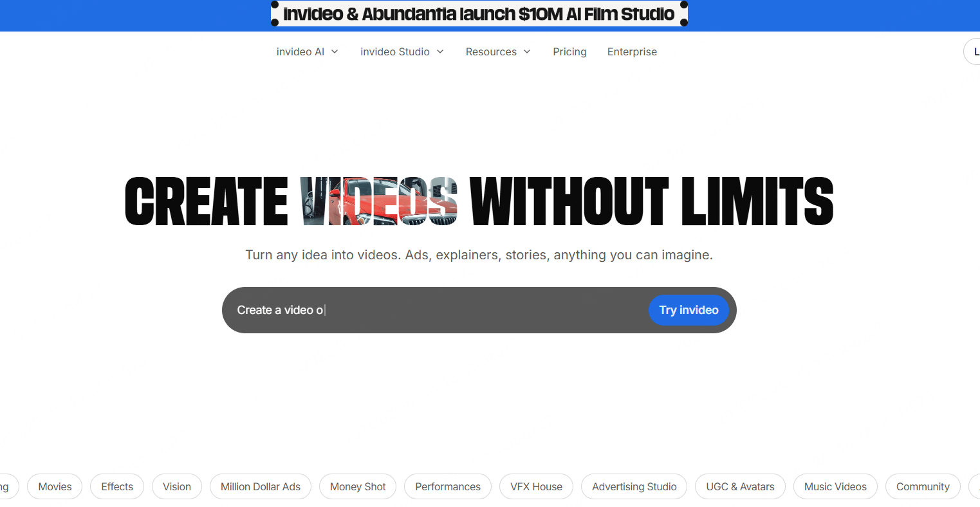Viewport: 980px width, 507px height.
Task: Expand the invideo AI dropdown menu
Action: (x=307, y=51)
